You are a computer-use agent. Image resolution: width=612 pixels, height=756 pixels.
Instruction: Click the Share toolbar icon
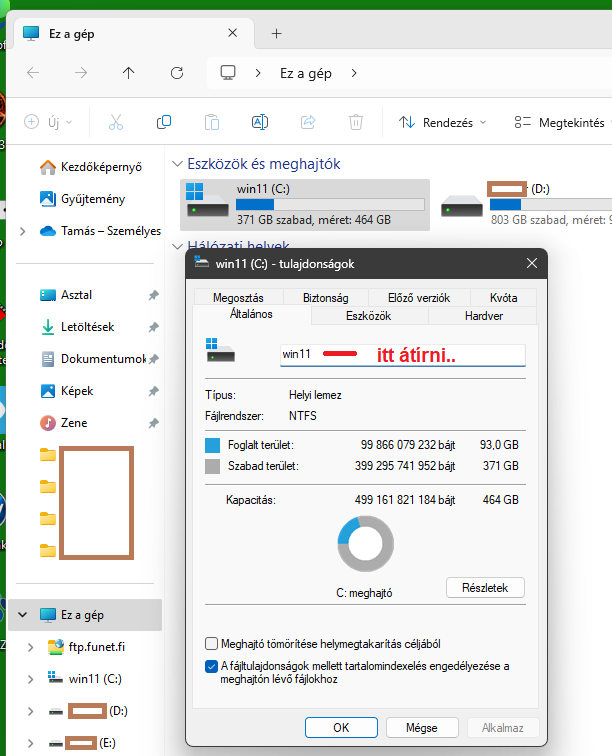coord(308,122)
